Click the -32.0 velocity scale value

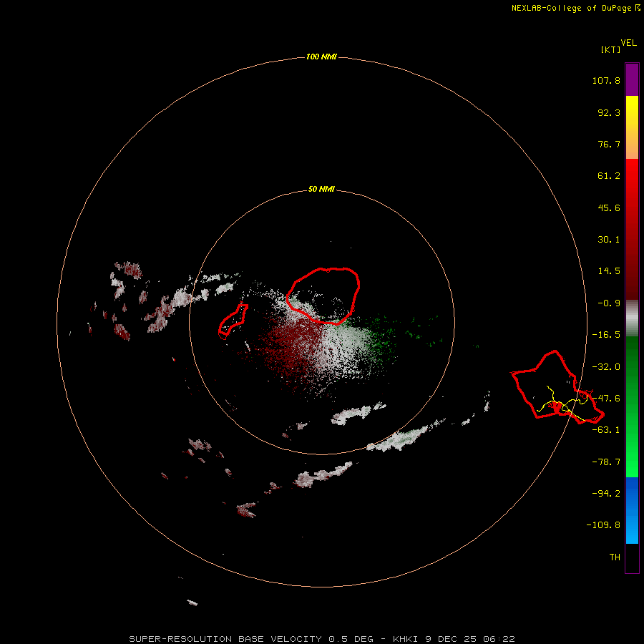(606, 367)
